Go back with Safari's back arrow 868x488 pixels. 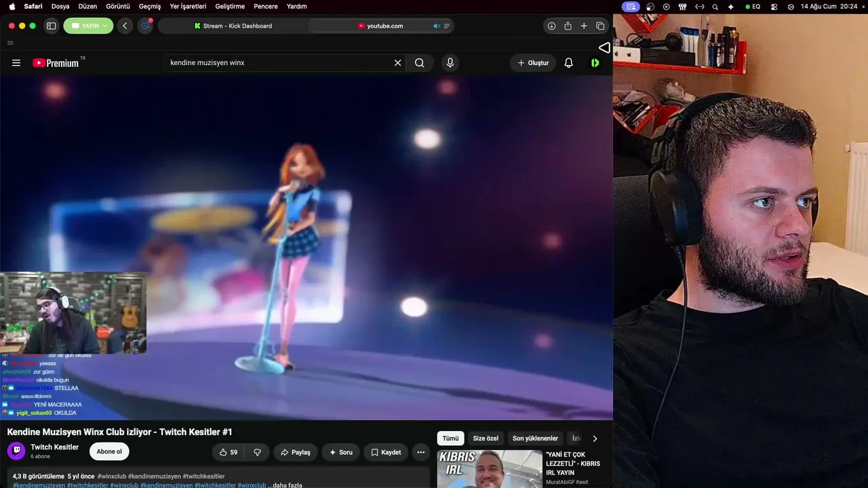[x=125, y=26]
